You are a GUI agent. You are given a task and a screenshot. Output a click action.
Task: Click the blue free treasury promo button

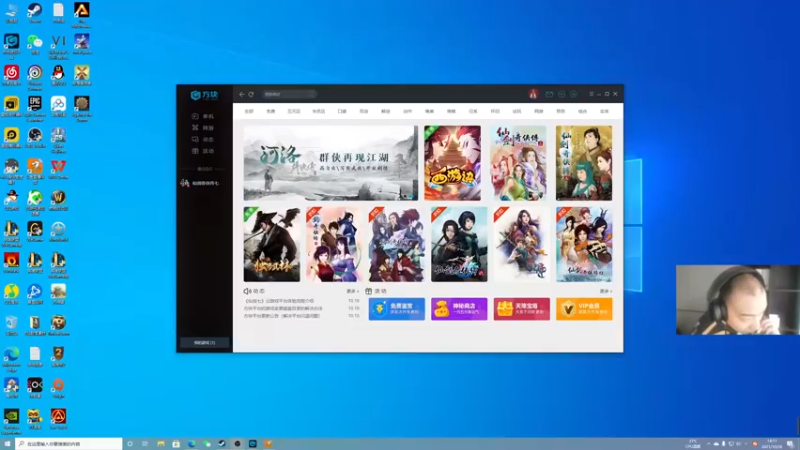pos(396,309)
